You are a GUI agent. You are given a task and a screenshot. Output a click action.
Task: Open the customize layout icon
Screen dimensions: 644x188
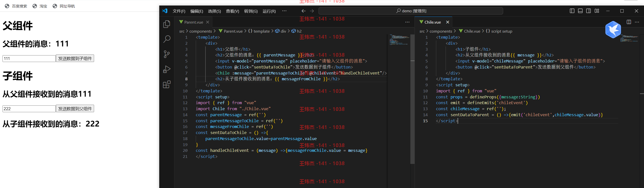coord(597,11)
